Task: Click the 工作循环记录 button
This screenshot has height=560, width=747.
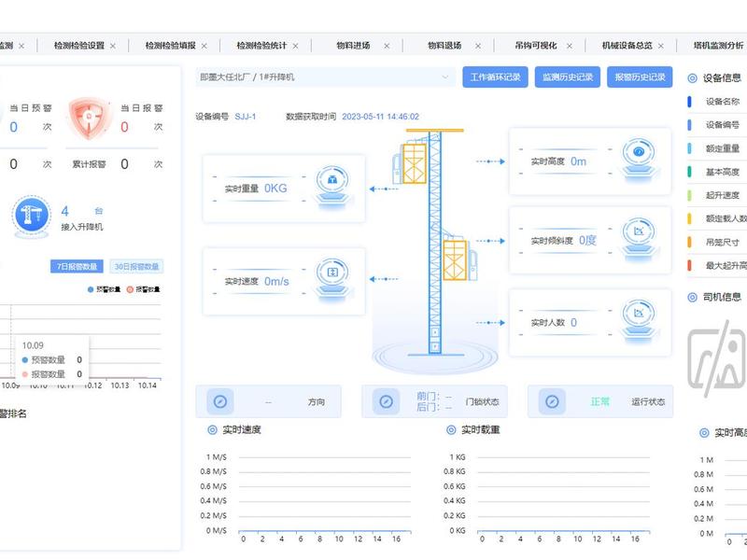Action: tap(495, 77)
